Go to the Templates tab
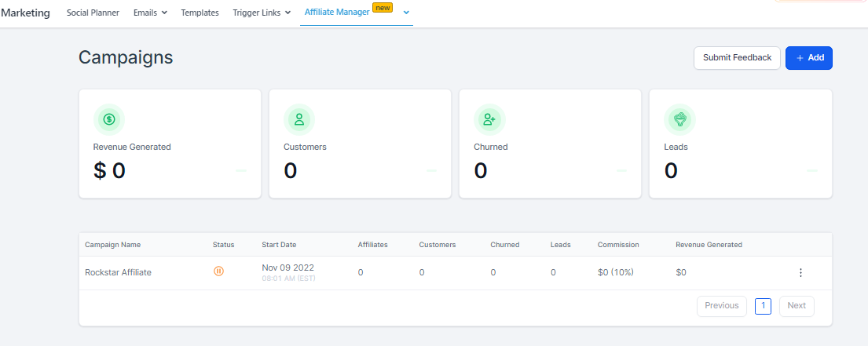Image resolution: width=868 pixels, height=346 pixels. click(200, 13)
